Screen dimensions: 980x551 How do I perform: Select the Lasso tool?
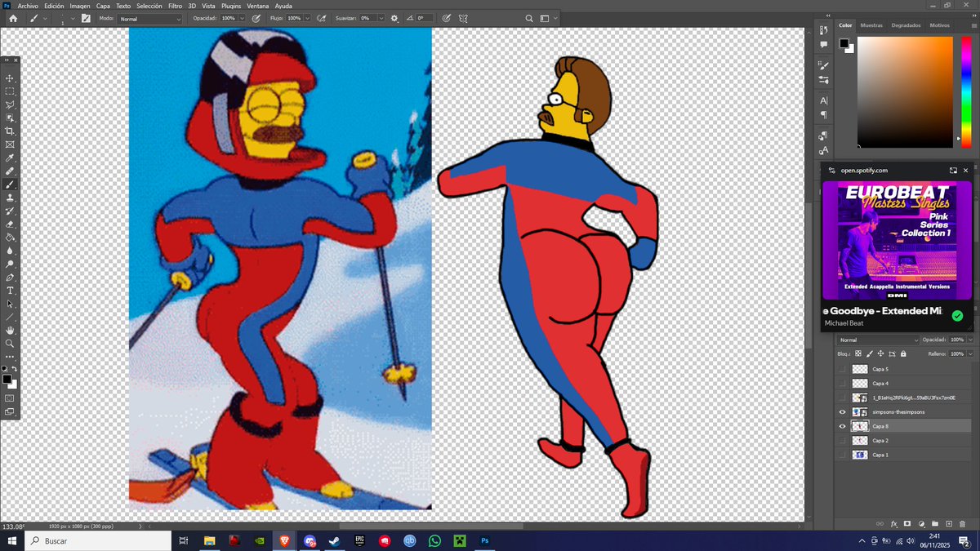click(11, 104)
